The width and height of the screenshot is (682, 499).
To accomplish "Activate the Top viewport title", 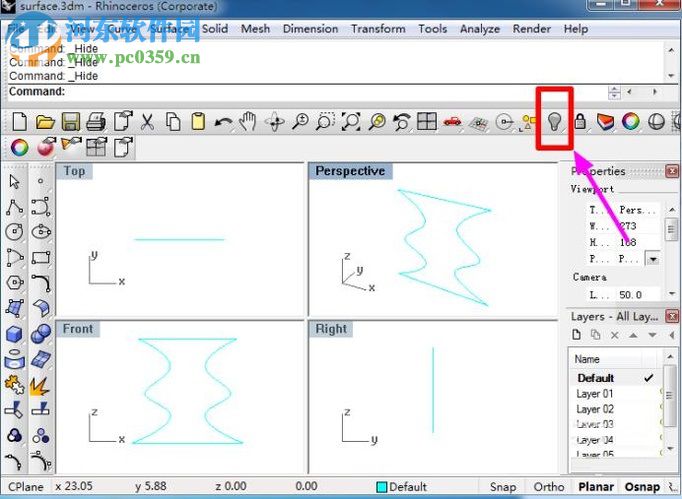I will click(x=74, y=171).
